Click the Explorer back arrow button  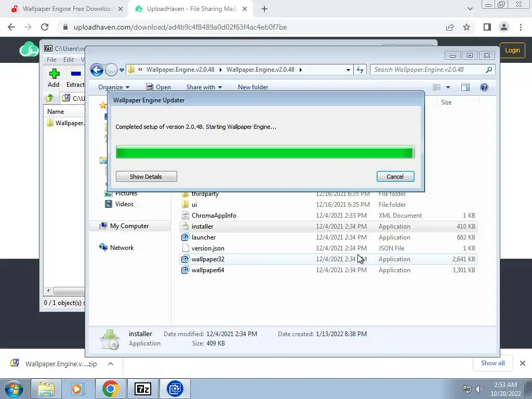click(x=97, y=70)
